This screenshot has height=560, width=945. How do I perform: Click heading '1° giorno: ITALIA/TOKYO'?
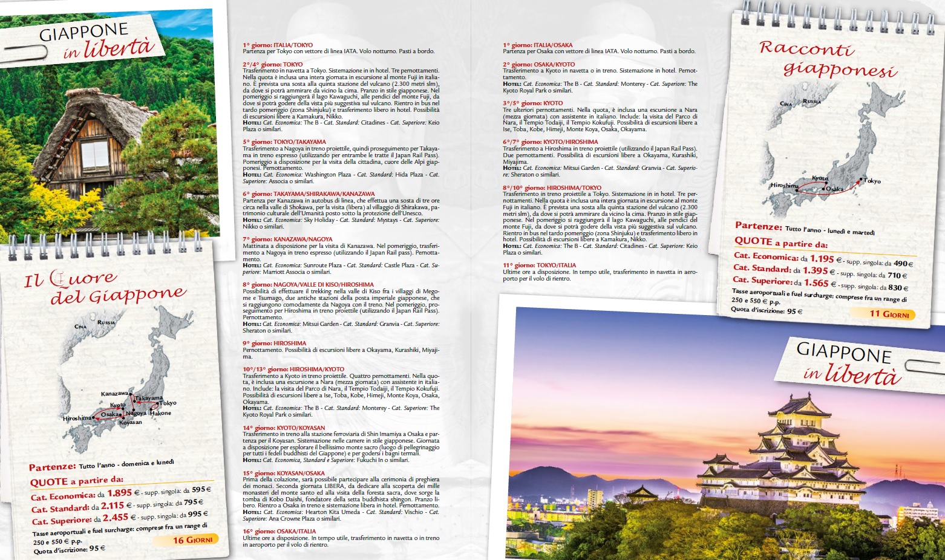coord(278,45)
